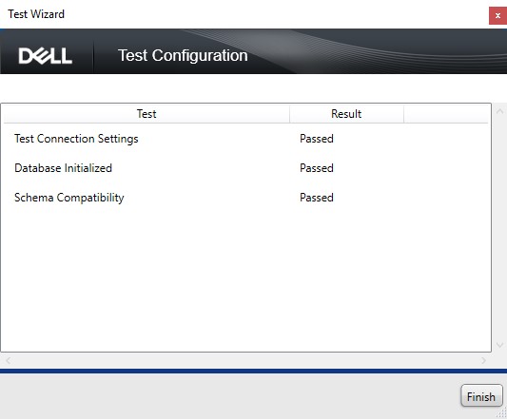Screen dimensions: 507x420
Task: Click the empty column header after Result
Action: [446, 114]
